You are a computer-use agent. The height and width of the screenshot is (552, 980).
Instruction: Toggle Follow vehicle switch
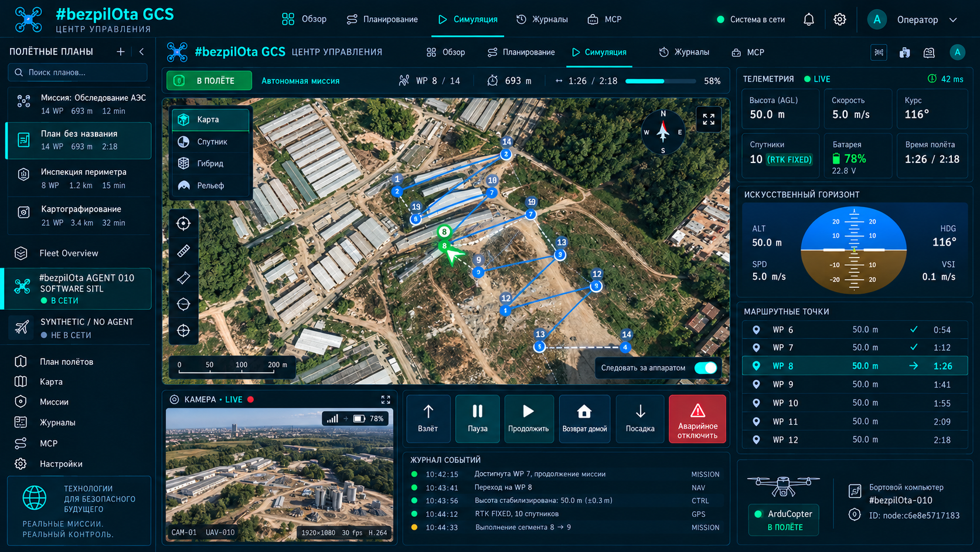click(x=705, y=368)
